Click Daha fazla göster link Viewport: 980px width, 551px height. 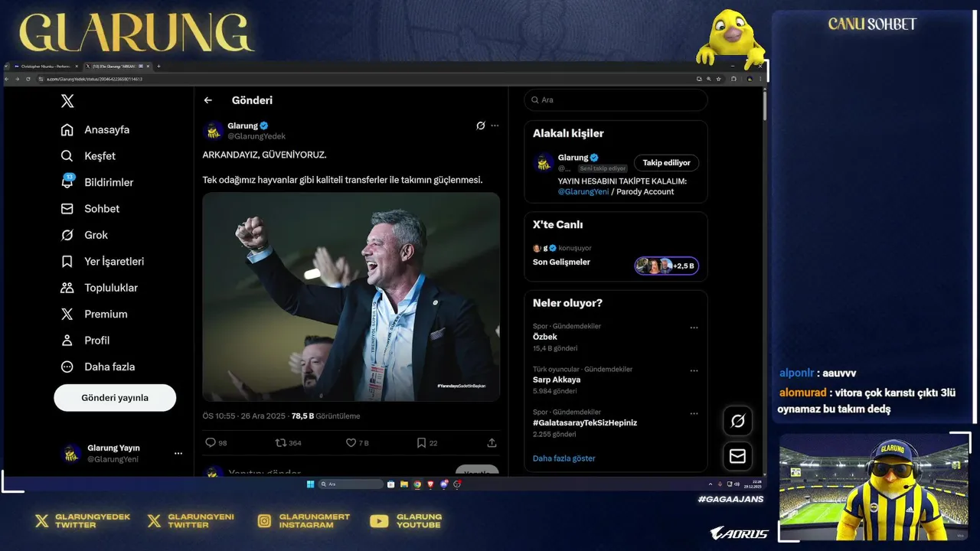coord(564,458)
